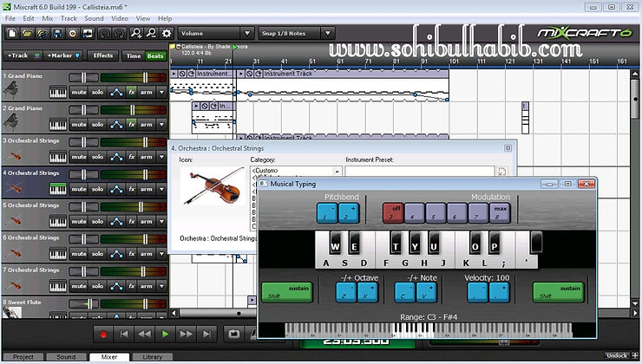Open the +Track options list icon
The height and width of the screenshot is (364, 642).
pos(36,55)
